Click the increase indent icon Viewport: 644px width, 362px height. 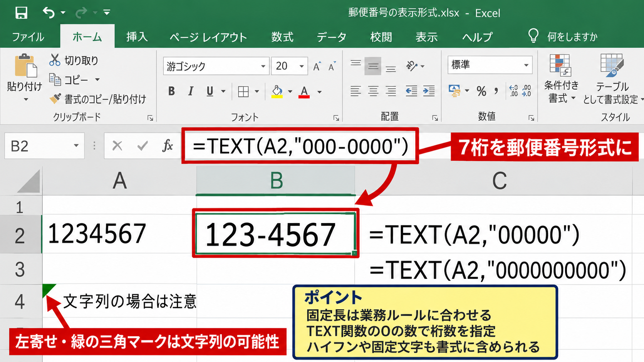[x=429, y=91]
